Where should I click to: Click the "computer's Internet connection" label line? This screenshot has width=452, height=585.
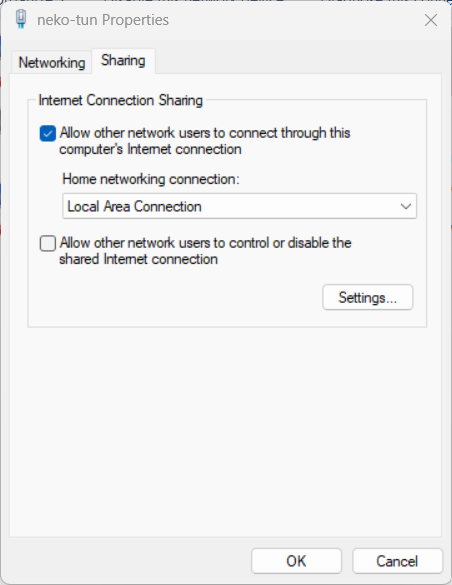click(x=150, y=149)
